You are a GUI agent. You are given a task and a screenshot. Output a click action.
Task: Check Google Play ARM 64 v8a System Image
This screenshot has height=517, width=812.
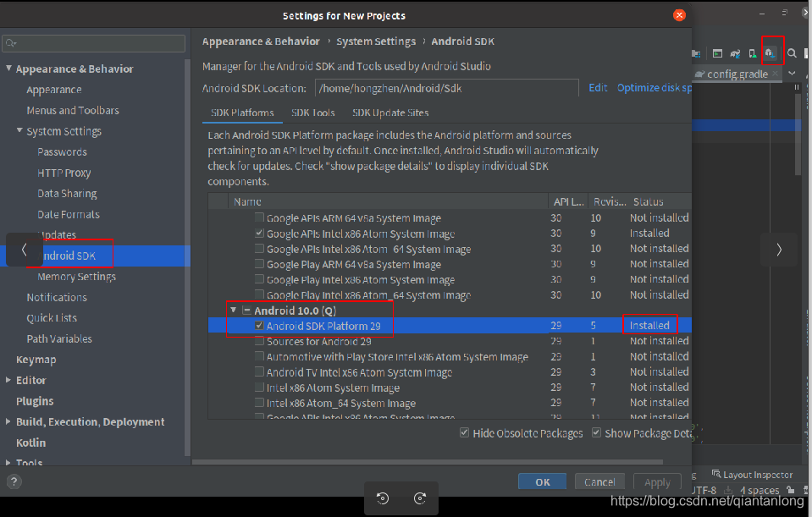[x=259, y=264]
